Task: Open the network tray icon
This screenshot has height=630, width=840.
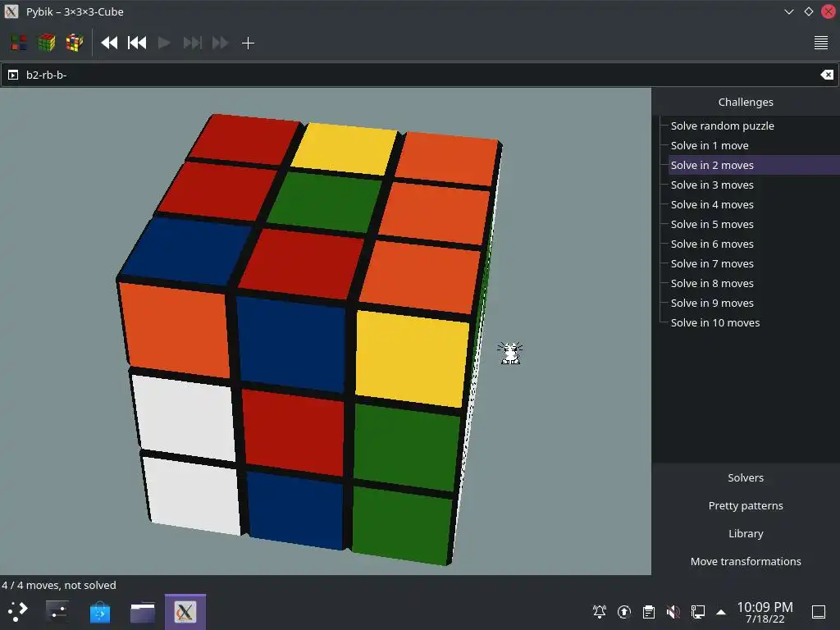Action: (697, 612)
